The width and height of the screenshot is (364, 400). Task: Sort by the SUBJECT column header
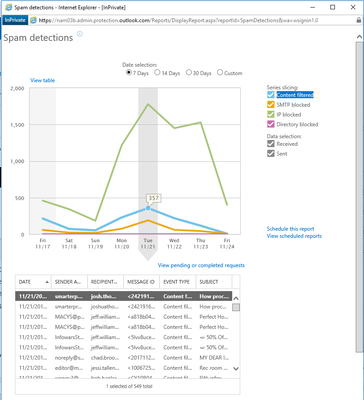pos(209,282)
